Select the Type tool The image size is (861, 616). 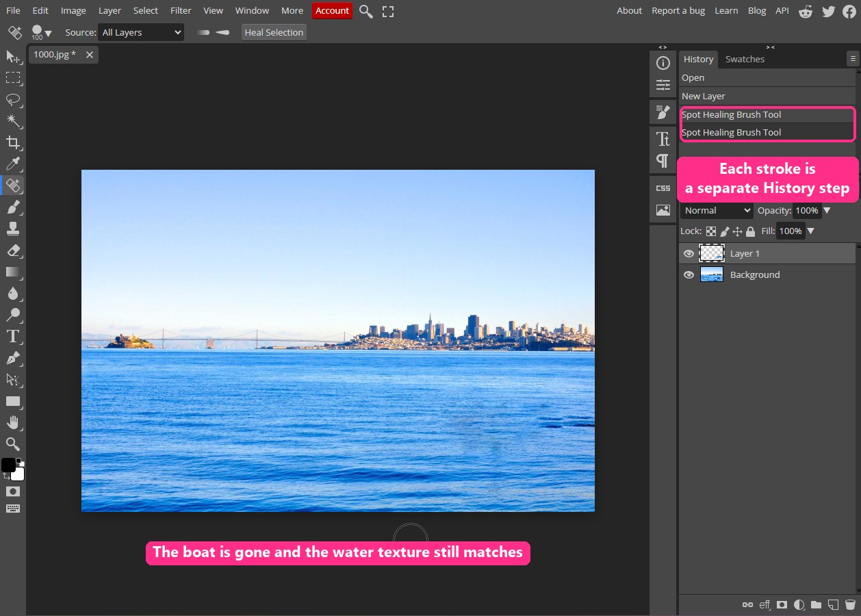(x=13, y=336)
